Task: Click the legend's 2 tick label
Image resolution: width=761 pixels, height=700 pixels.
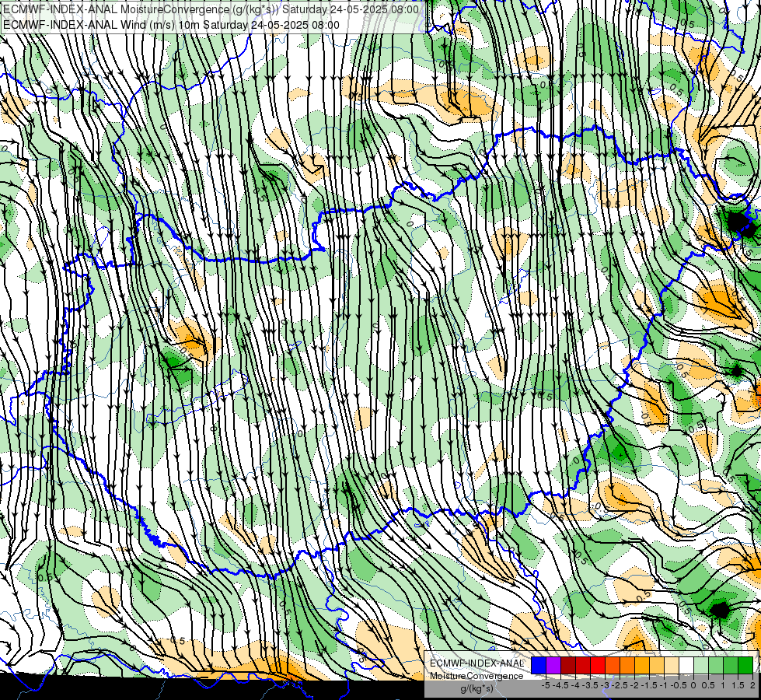Action: 752,685
